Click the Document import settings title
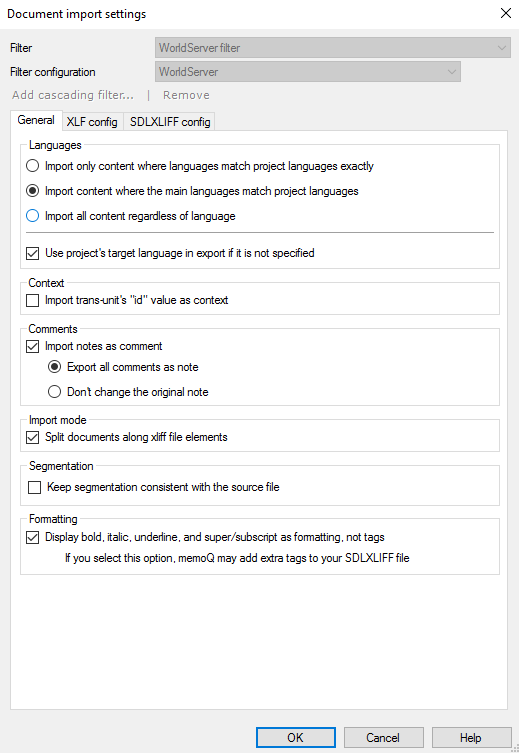 (x=77, y=14)
